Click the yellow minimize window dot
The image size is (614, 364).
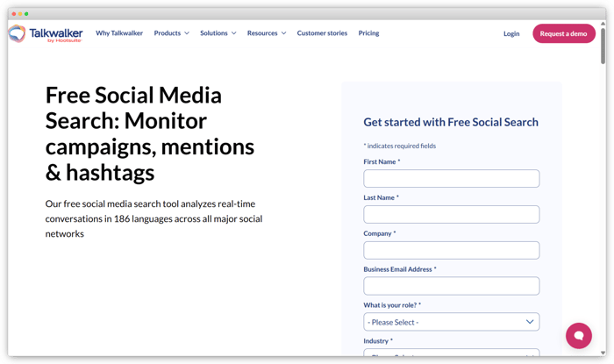coord(19,14)
